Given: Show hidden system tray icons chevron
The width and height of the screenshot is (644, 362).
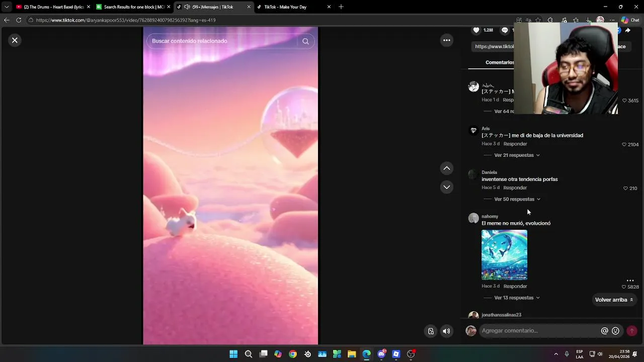Looking at the screenshot, I should (x=556, y=354).
